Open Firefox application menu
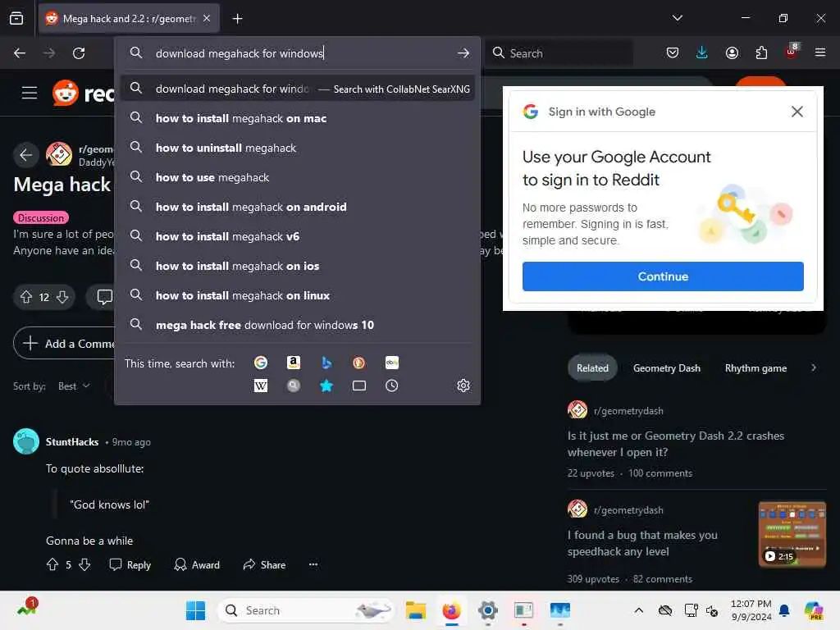 [x=820, y=52]
